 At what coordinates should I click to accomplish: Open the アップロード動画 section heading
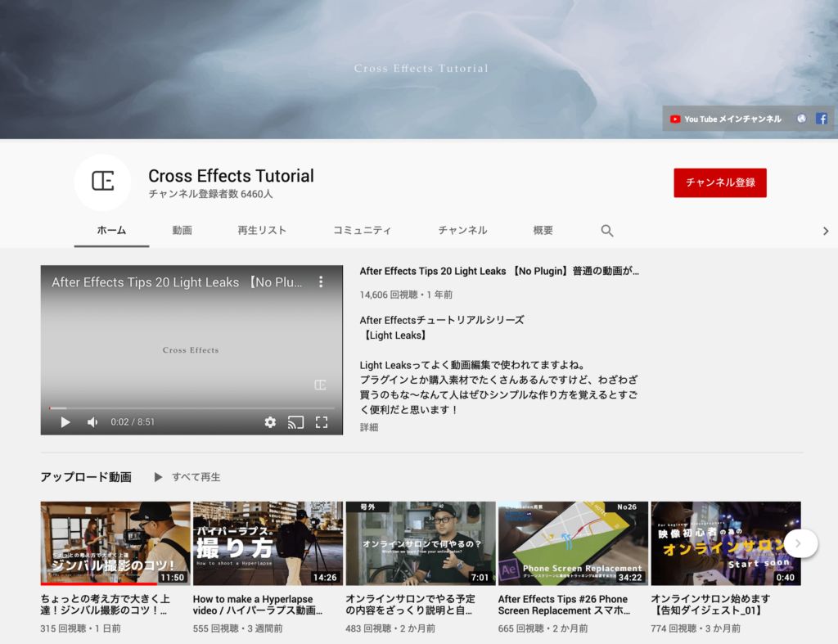(x=86, y=477)
